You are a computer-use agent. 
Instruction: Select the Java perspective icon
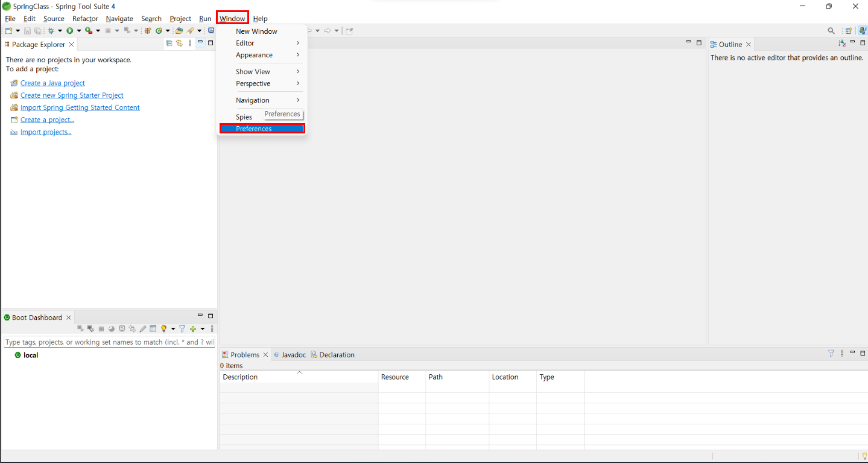[863, 31]
